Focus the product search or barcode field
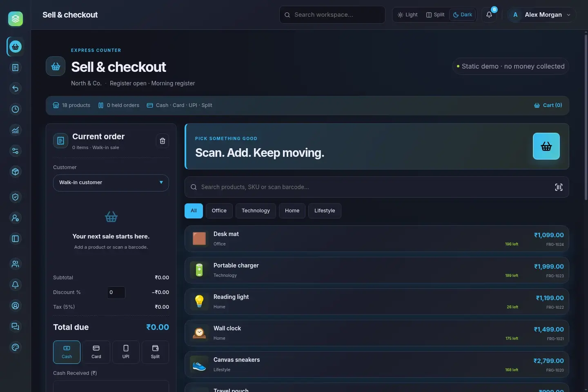The image size is (588, 392). [377, 187]
